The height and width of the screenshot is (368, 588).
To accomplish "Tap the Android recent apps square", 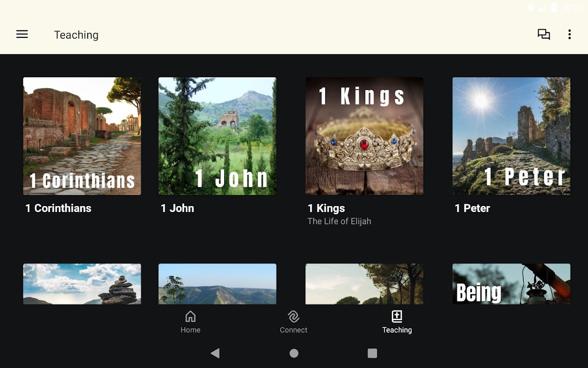I will pos(373,353).
